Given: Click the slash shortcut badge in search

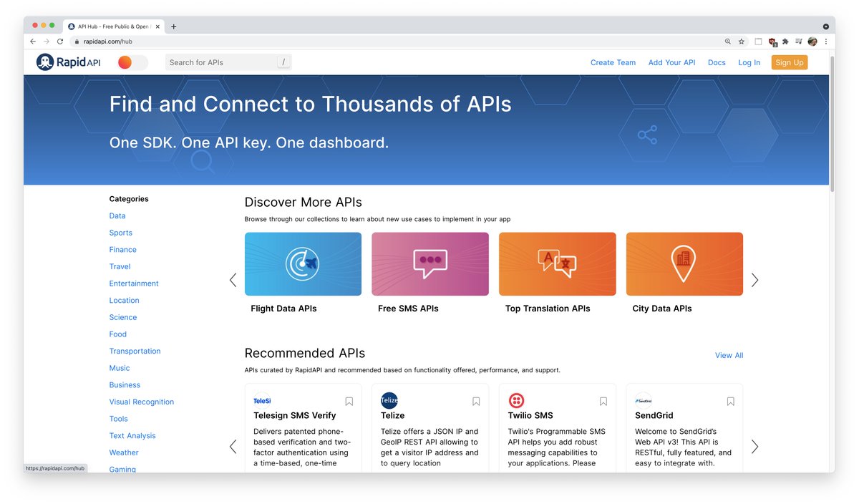Looking at the screenshot, I should click(x=283, y=62).
